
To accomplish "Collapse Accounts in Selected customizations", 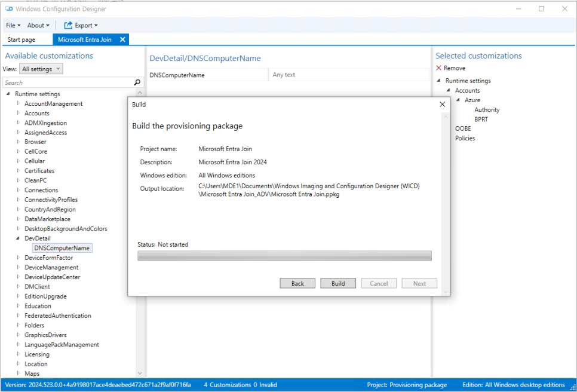I will [448, 90].
